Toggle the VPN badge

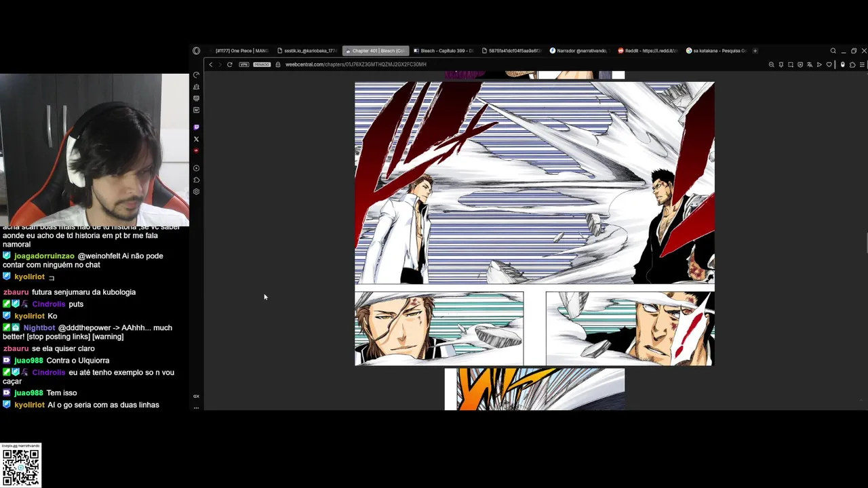tap(244, 64)
